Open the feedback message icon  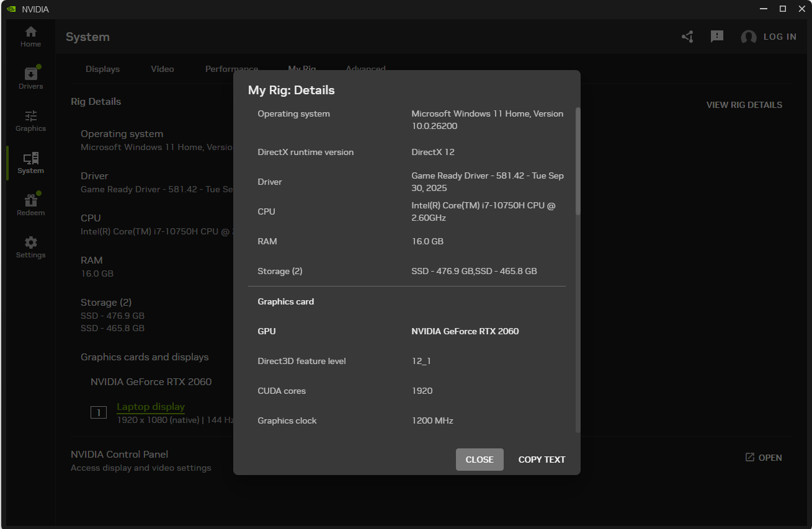pyautogui.click(x=717, y=37)
